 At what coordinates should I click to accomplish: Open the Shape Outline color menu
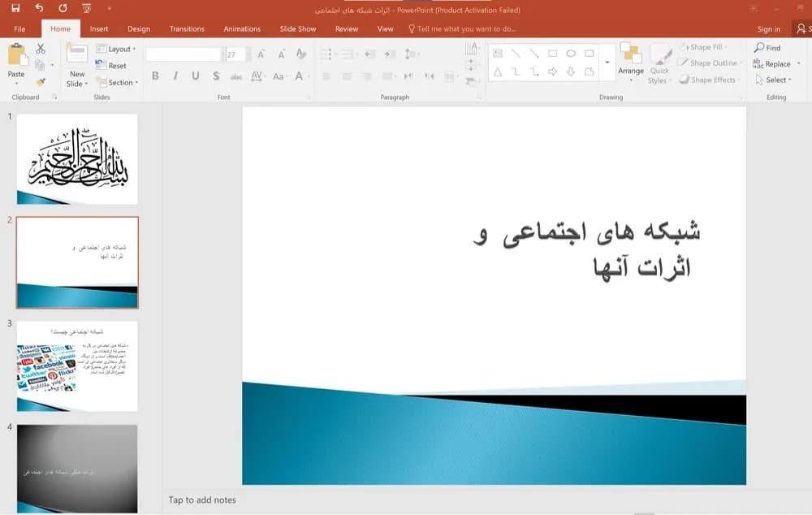point(710,63)
